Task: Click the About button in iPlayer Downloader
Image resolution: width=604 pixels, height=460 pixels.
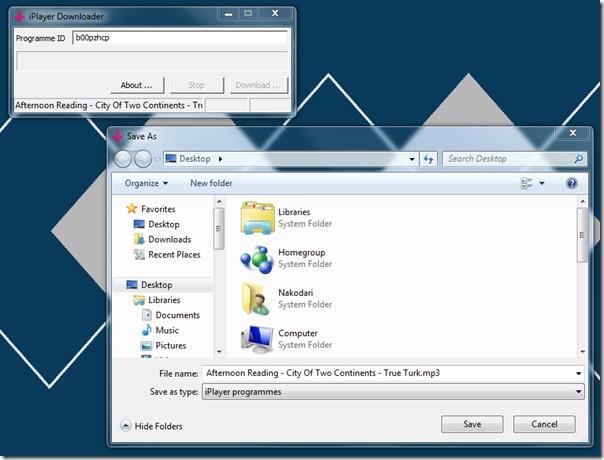Action: point(137,85)
